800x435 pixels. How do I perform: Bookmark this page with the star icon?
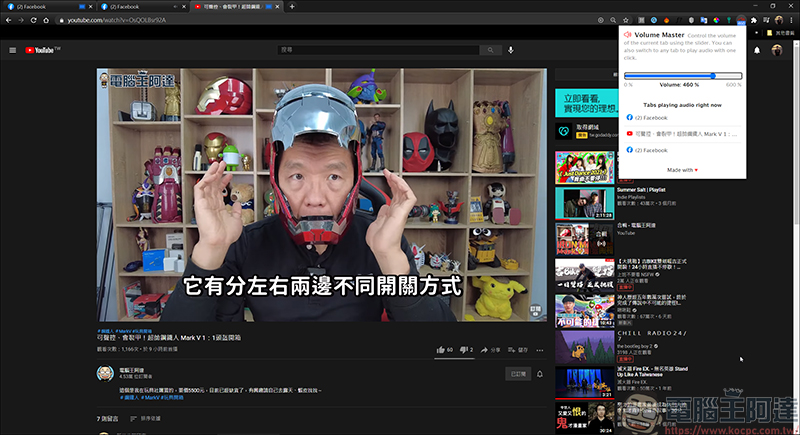[x=626, y=20]
